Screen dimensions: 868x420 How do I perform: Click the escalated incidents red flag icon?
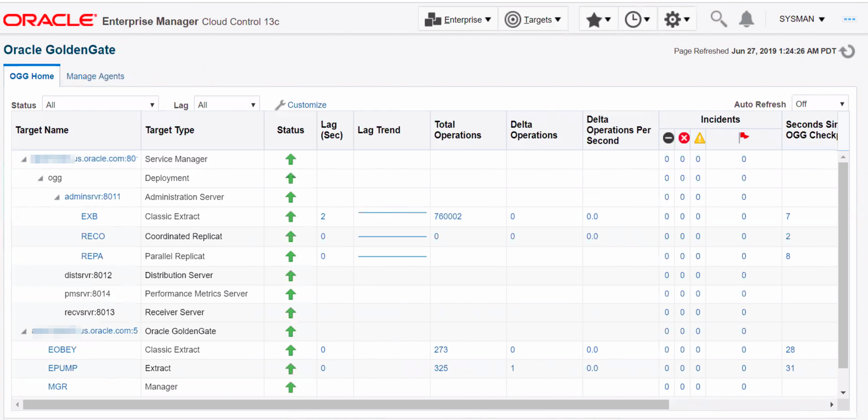[744, 137]
